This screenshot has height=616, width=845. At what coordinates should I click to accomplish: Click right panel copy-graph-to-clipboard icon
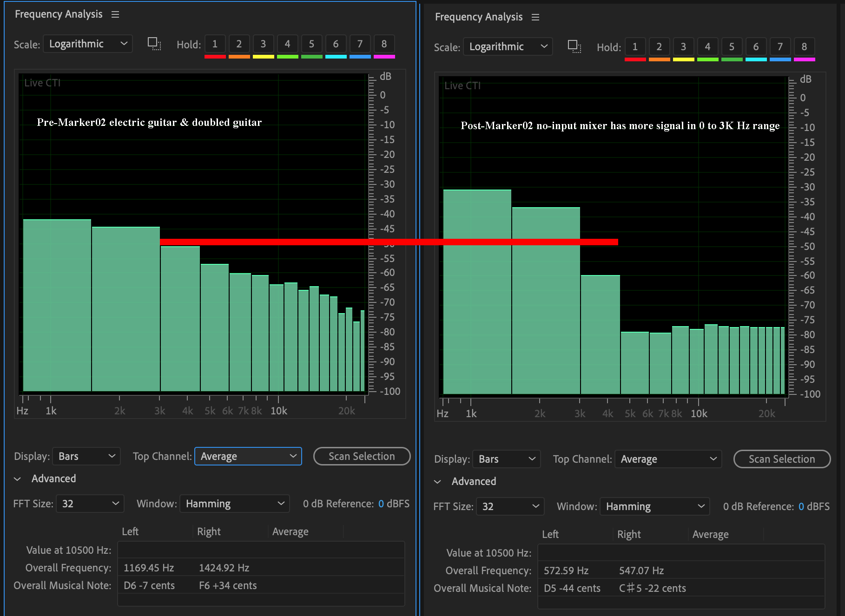coord(574,47)
